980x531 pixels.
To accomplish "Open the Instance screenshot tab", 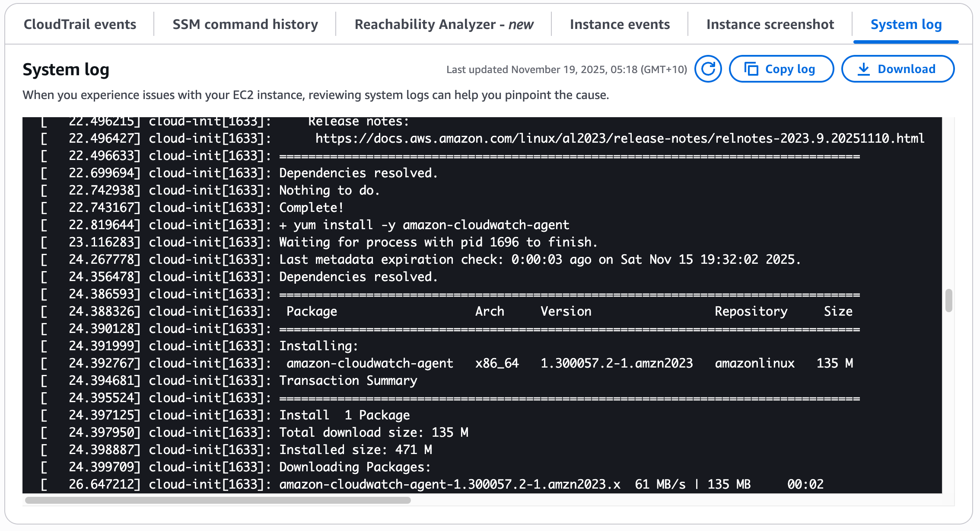I will tap(770, 24).
